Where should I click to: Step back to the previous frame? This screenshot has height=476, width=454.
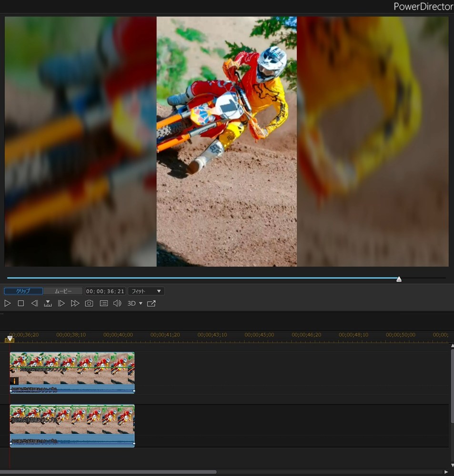tap(35, 303)
